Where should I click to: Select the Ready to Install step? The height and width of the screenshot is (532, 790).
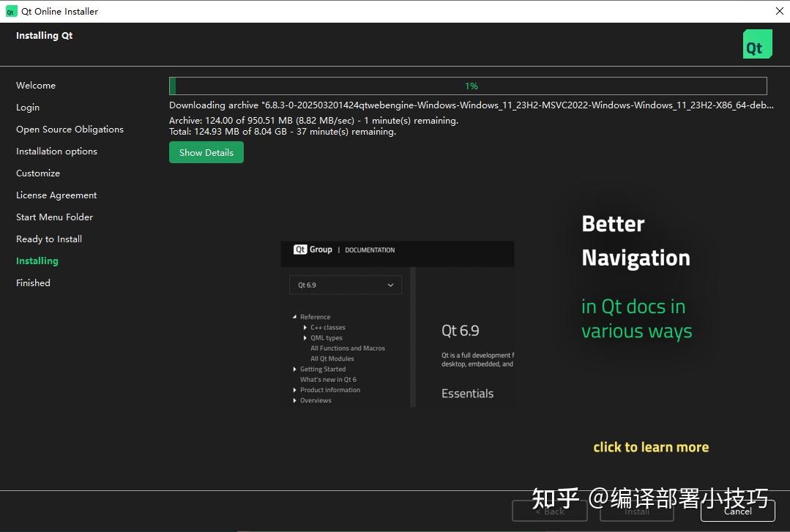pos(49,239)
